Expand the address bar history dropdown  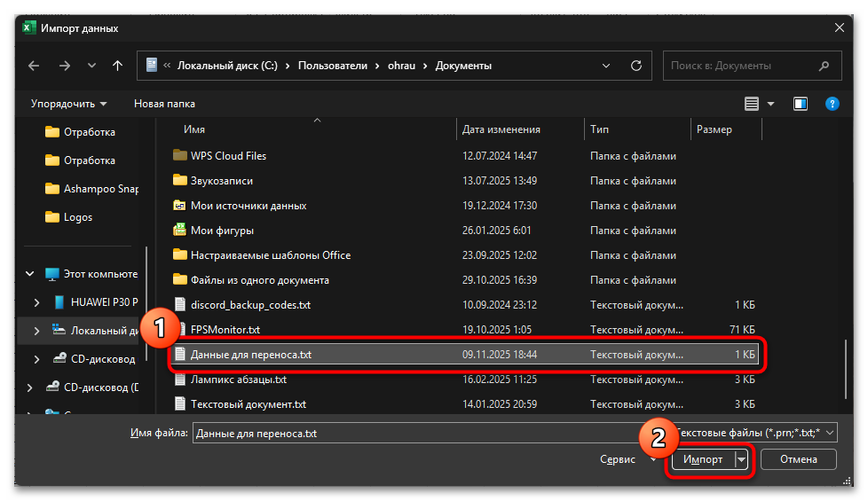[605, 66]
